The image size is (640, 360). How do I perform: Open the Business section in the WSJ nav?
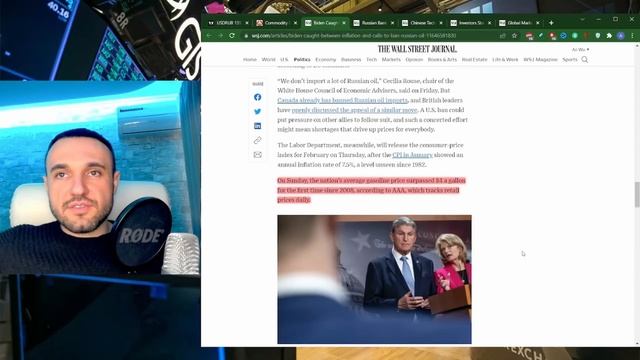[351, 60]
